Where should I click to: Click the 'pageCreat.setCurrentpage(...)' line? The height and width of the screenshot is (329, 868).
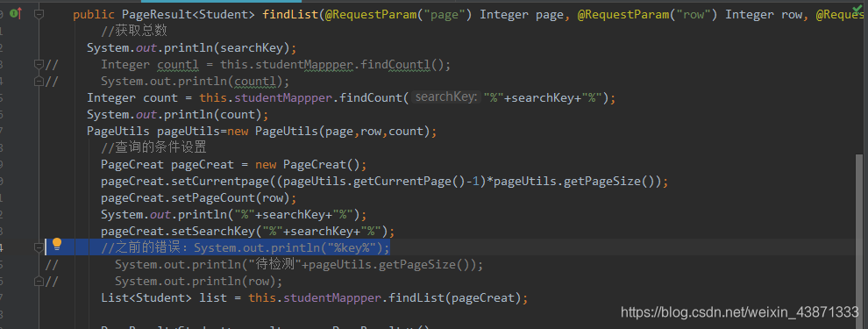tap(384, 181)
